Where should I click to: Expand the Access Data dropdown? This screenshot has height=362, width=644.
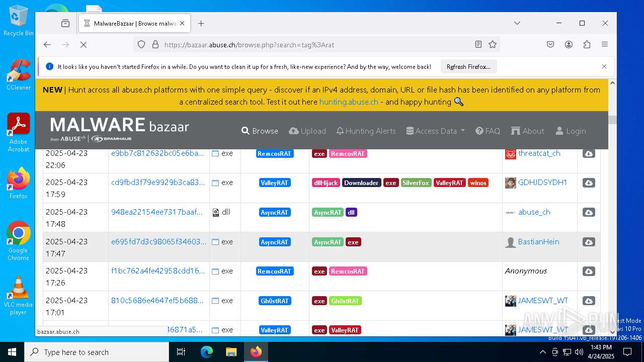click(x=436, y=131)
